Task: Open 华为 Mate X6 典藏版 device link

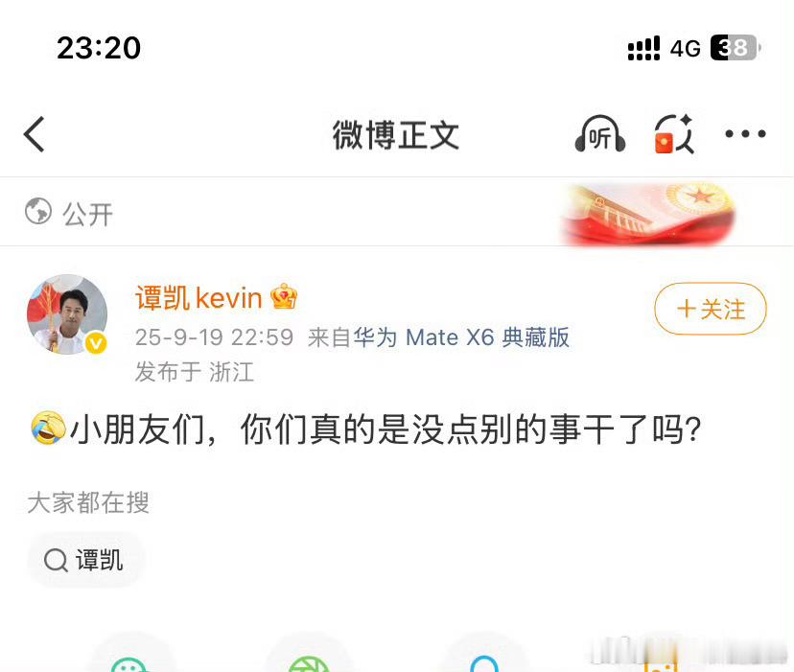Action: point(461,337)
